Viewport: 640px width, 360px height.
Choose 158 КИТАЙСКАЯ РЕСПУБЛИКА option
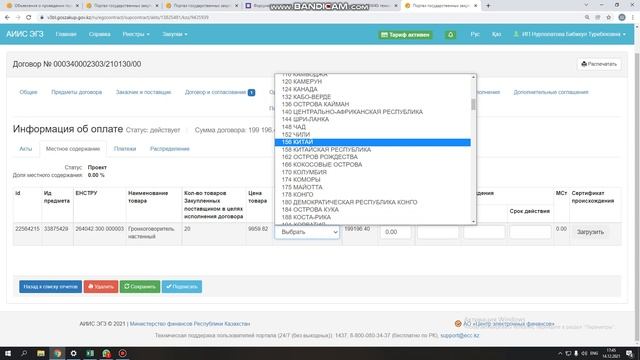pos(373,150)
